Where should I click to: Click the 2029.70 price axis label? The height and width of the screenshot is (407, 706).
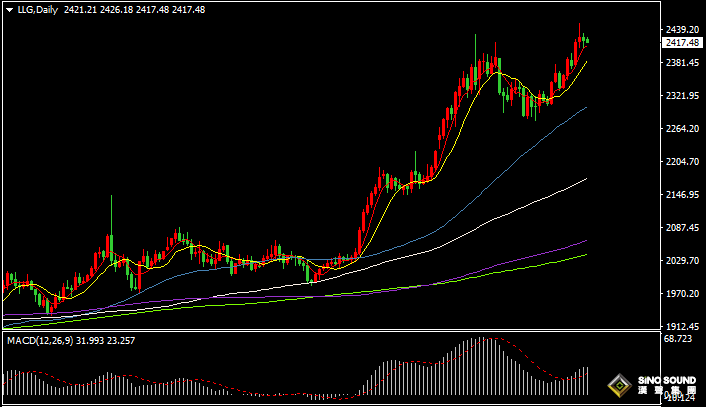pos(680,261)
